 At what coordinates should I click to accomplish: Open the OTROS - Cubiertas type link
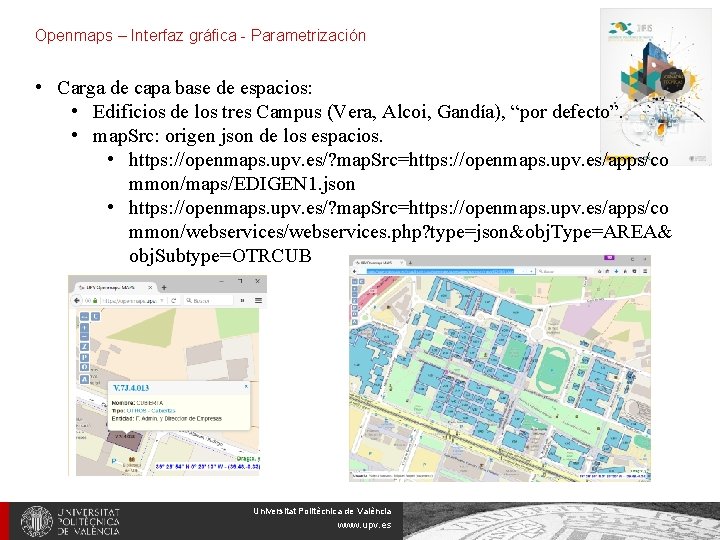point(151,411)
